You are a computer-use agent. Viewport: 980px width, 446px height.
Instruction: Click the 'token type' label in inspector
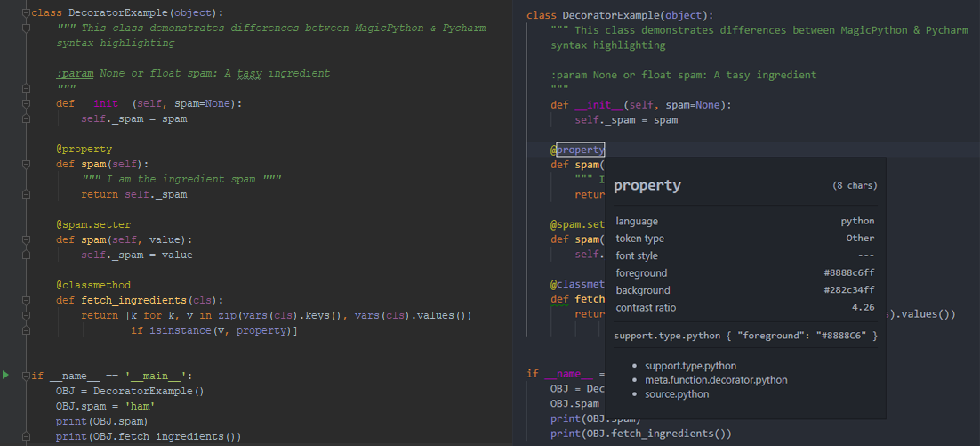pyautogui.click(x=640, y=239)
